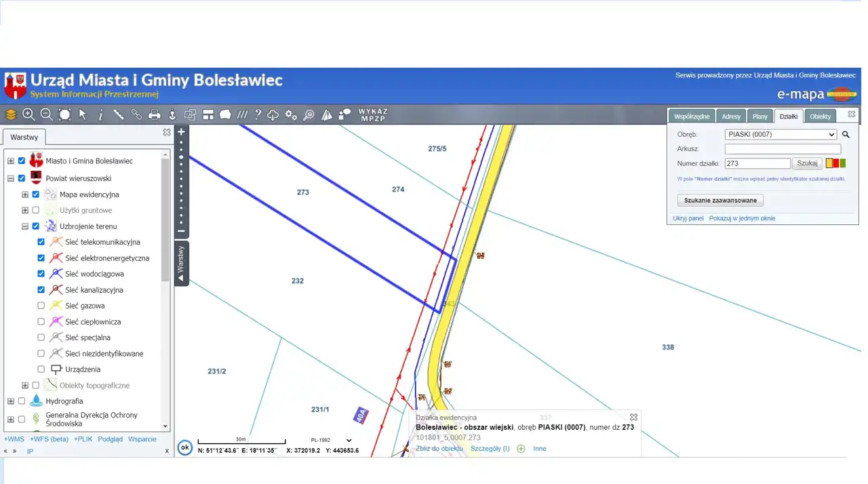Image resolution: width=868 pixels, height=484 pixels.
Task: Expand the Mapa ewidencyjna node
Action: coord(25,195)
